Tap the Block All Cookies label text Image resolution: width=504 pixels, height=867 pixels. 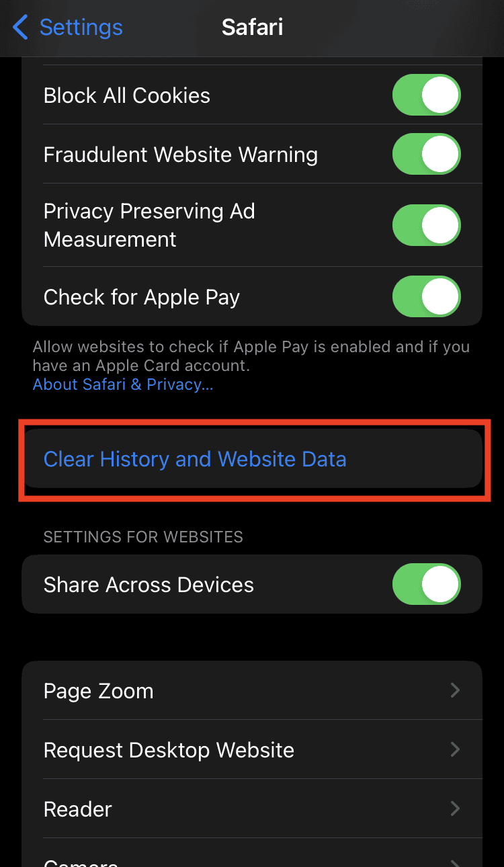[x=127, y=95]
